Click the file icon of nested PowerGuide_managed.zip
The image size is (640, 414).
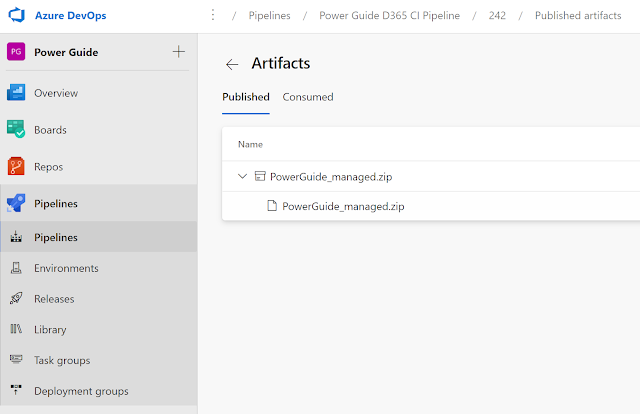click(x=272, y=205)
